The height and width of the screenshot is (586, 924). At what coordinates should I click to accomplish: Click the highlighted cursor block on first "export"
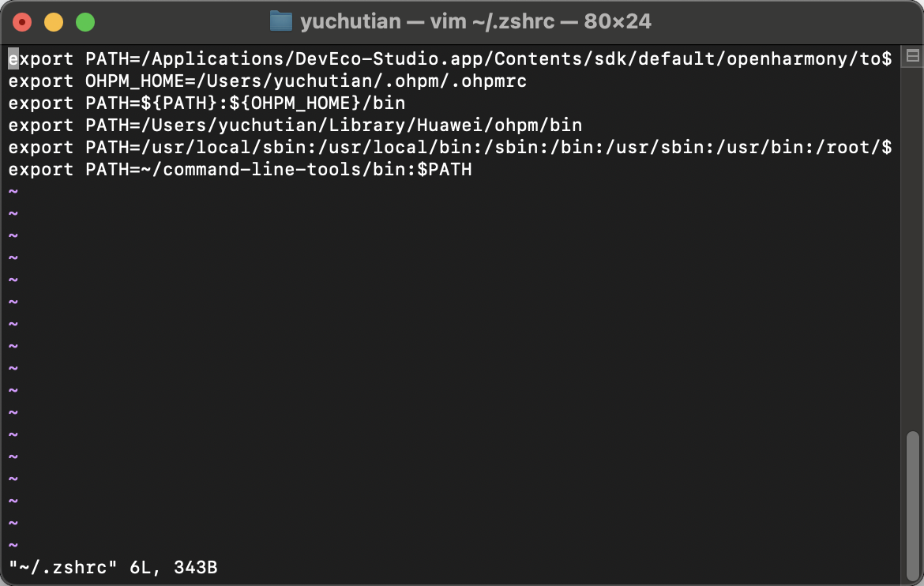(x=13, y=59)
